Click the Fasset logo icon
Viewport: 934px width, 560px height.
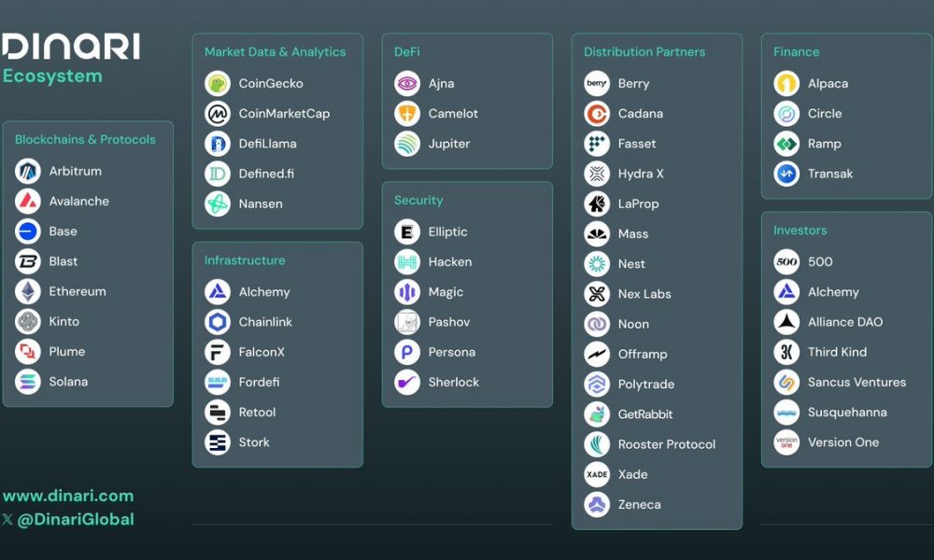point(597,144)
